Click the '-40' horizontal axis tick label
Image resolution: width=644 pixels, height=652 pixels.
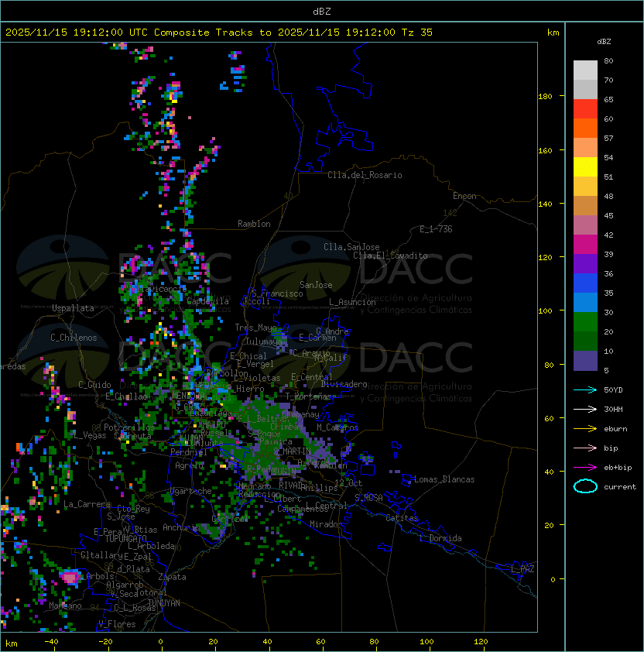pos(52,642)
